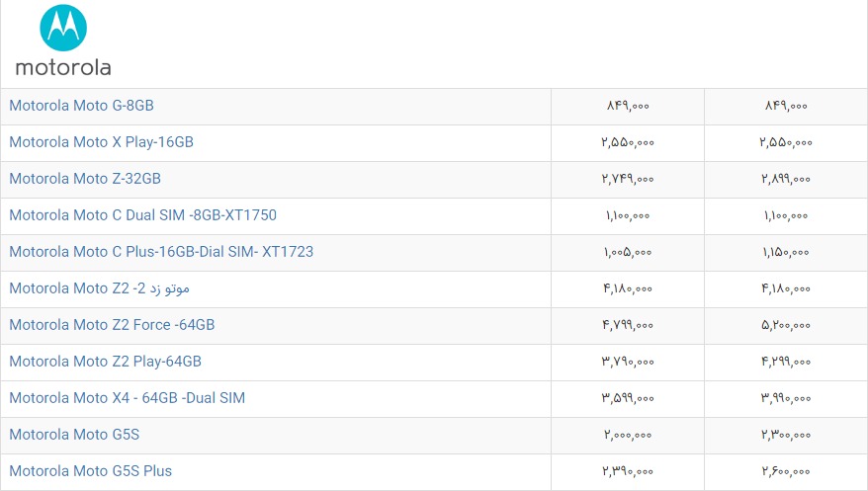Select second price cell of Moto X Play-16GB row
868x491 pixels.
coord(786,143)
